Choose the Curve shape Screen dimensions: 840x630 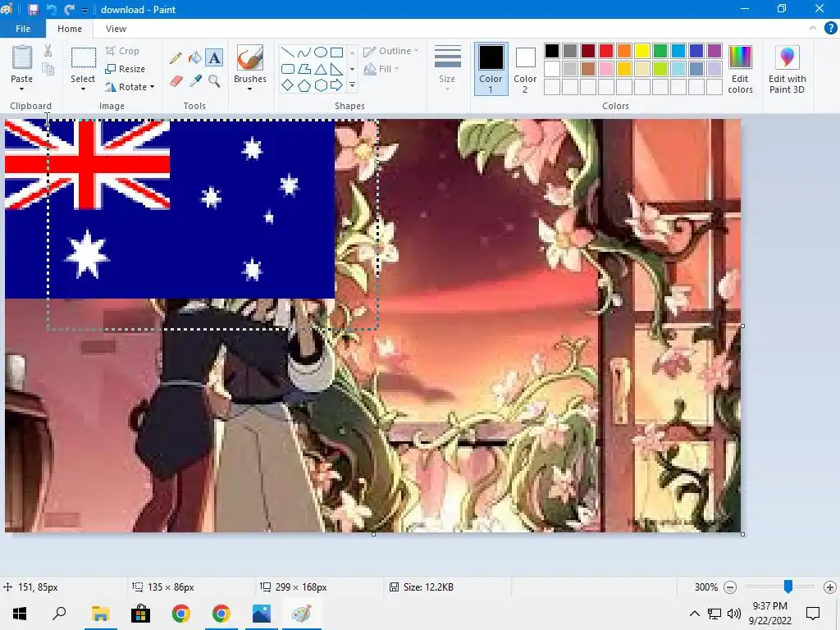304,52
